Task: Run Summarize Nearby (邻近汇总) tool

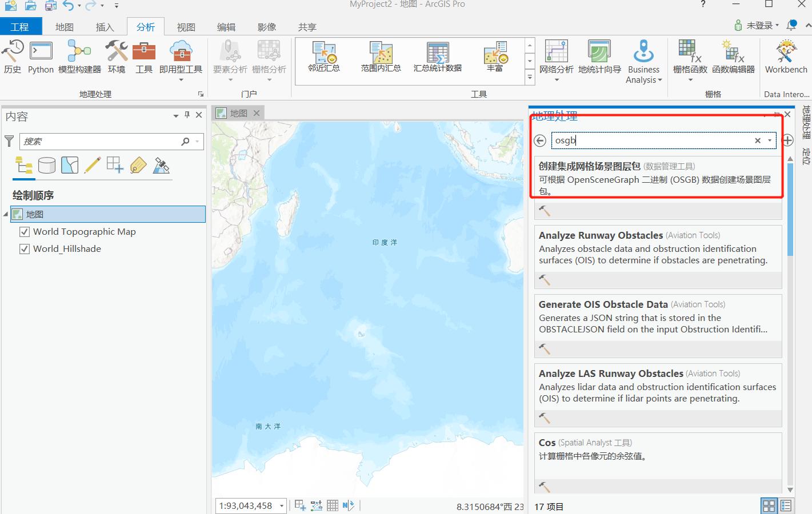Action: click(324, 57)
